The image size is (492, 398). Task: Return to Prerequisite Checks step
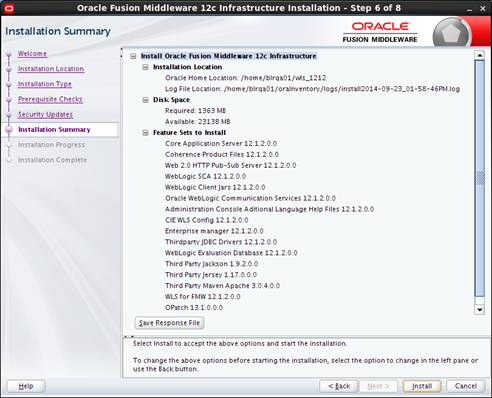pyautogui.click(x=50, y=99)
